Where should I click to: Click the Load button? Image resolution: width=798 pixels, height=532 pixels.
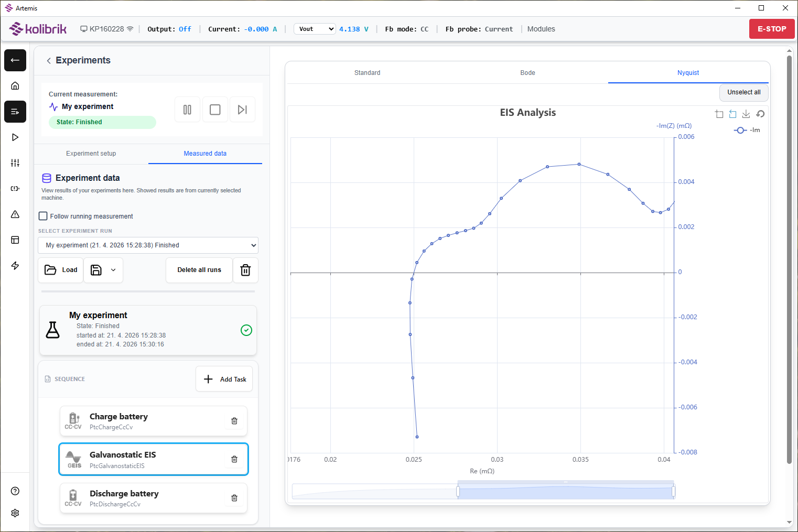(61, 270)
